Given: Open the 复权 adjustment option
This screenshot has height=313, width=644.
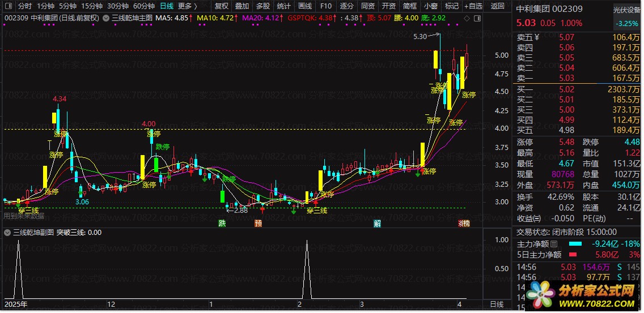Looking at the screenshot, I should coord(222,6).
